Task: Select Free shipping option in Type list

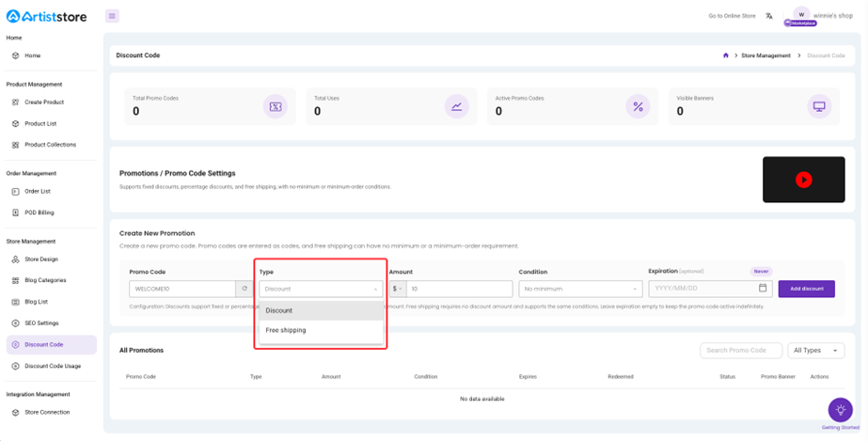Action: click(x=321, y=330)
